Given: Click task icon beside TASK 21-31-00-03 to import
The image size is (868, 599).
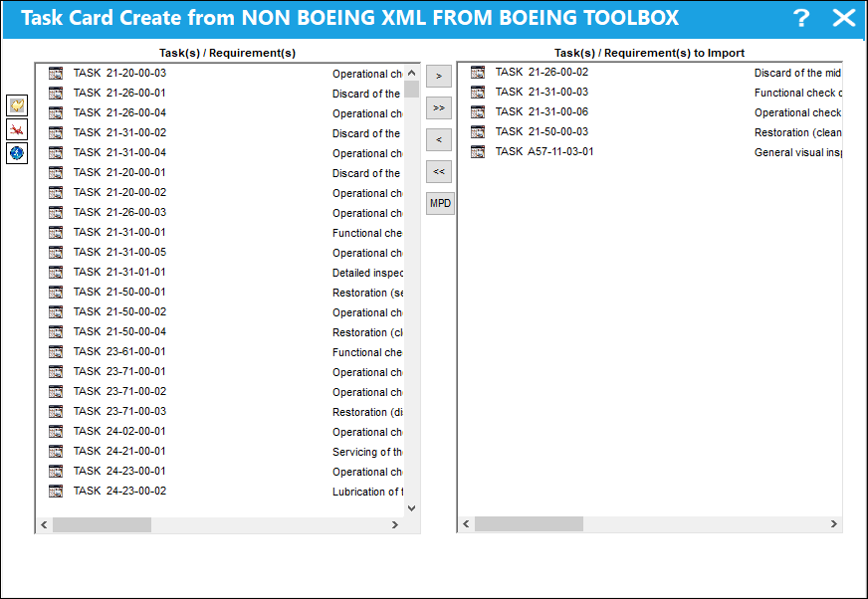Looking at the screenshot, I should (x=477, y=92).
